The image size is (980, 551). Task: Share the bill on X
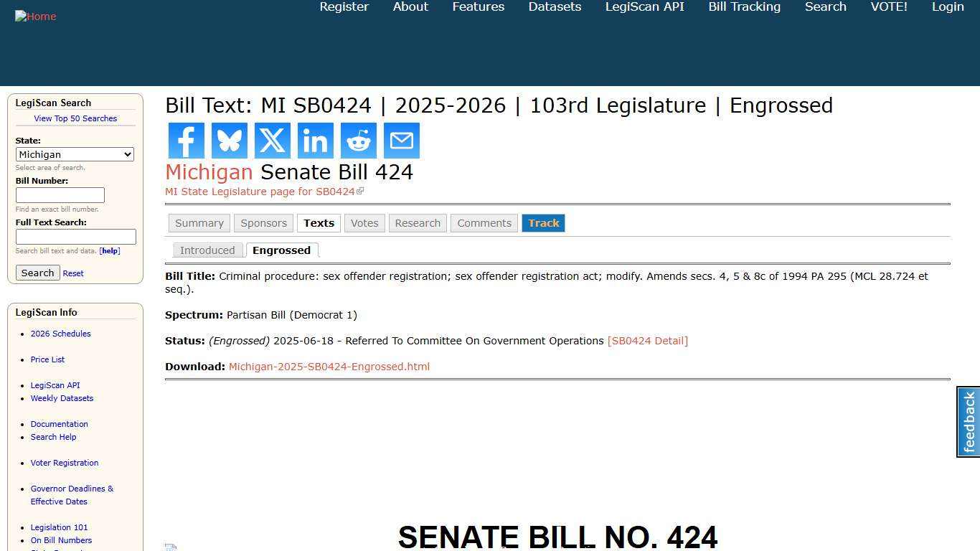(272, 140)
